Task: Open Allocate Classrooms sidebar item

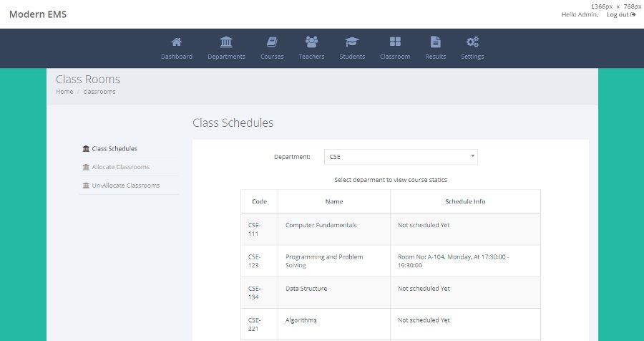Action: [116, 167]
